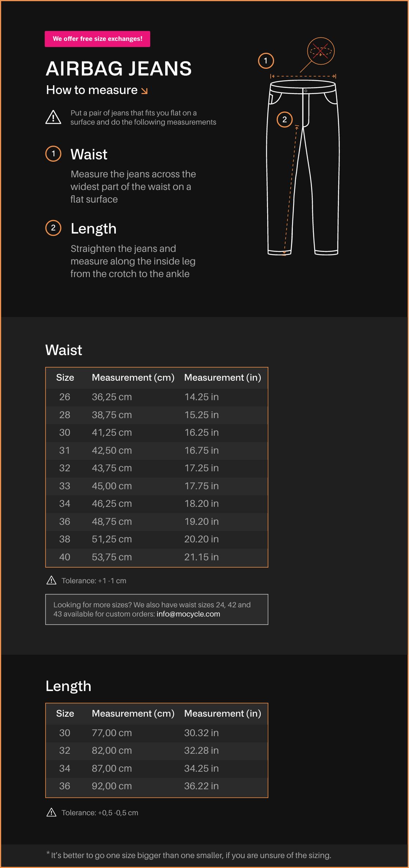This screenshot has height=868, width=409.
Task: Open the info@mocycle.com email link
Action: pos(188,614)
